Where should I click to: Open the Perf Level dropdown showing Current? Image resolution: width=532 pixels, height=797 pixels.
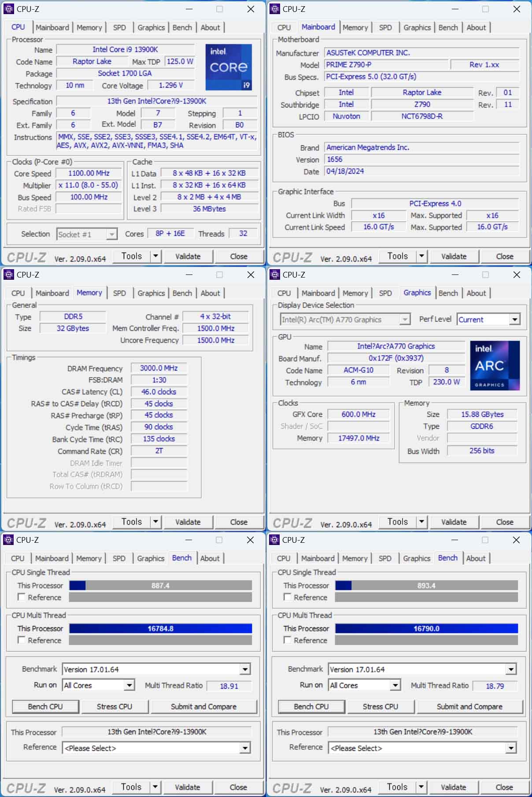click(x=514, y=319)
